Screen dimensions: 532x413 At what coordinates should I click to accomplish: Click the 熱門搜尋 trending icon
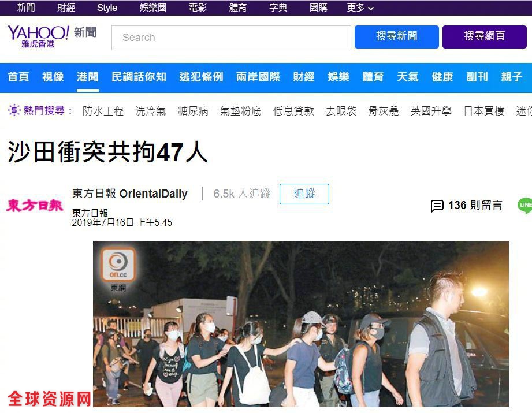coord(14,110)
